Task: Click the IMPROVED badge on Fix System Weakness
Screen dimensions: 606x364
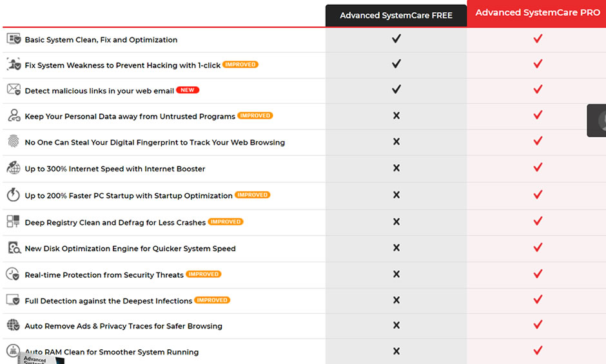Action: 240,64
